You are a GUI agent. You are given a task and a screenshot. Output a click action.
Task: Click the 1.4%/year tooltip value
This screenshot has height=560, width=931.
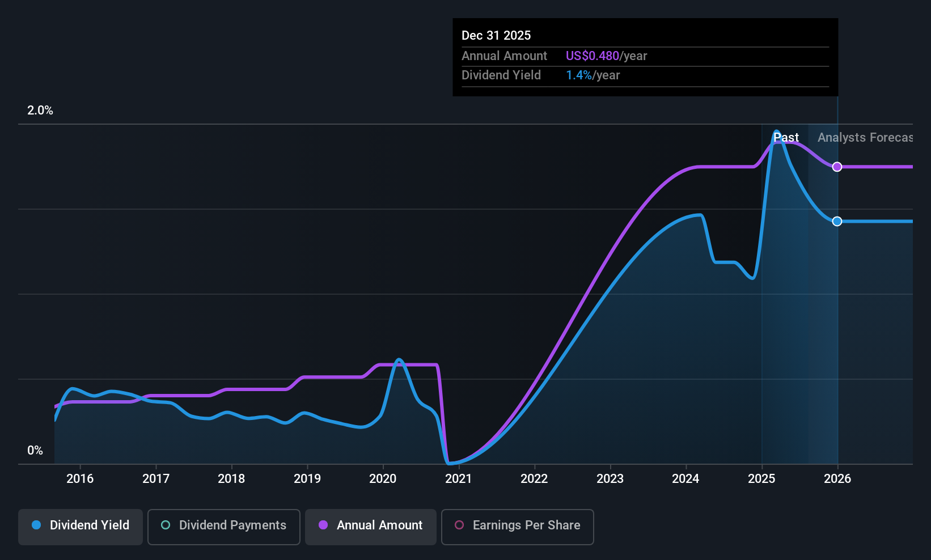[x=593, y=75]
